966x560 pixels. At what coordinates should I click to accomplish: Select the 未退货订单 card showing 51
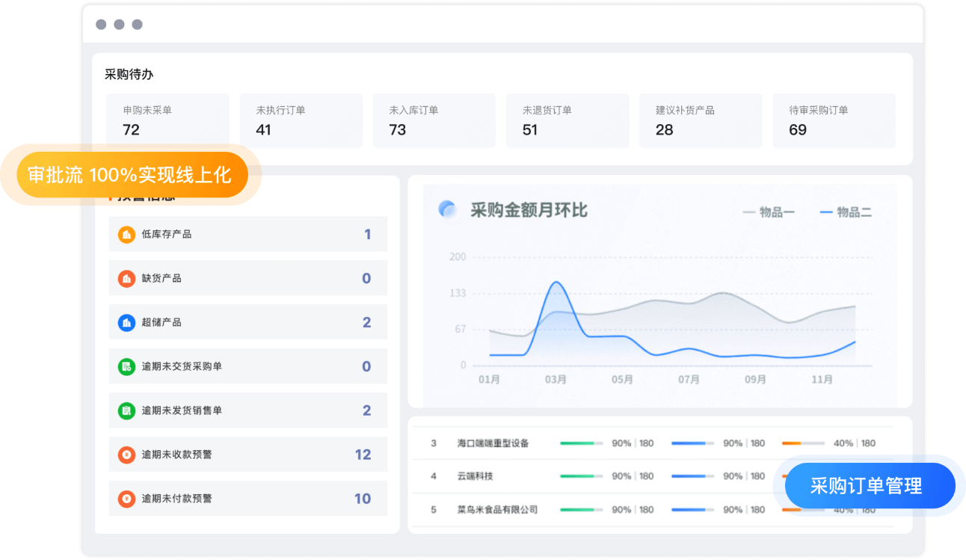(567, 120)
